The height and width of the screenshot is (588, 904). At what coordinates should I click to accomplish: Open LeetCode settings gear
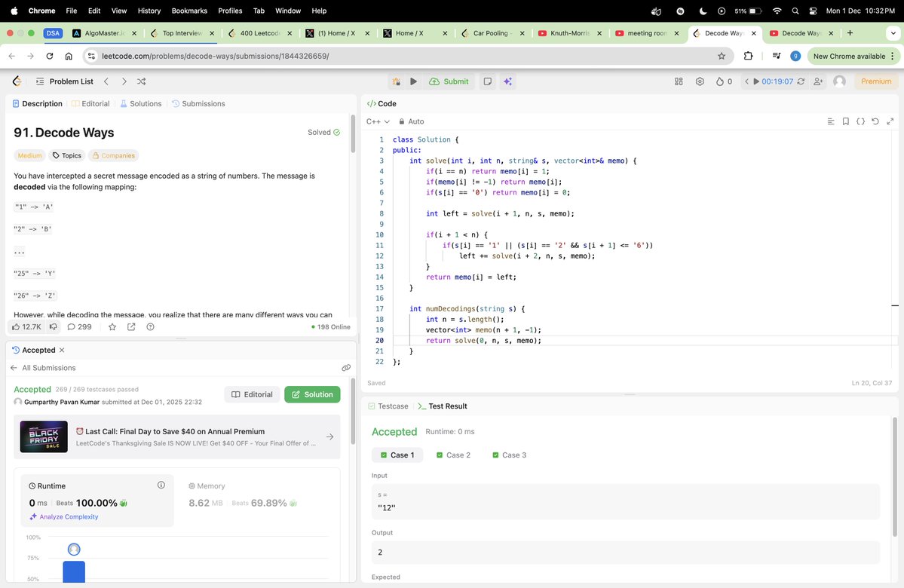(x=700, y=81)
